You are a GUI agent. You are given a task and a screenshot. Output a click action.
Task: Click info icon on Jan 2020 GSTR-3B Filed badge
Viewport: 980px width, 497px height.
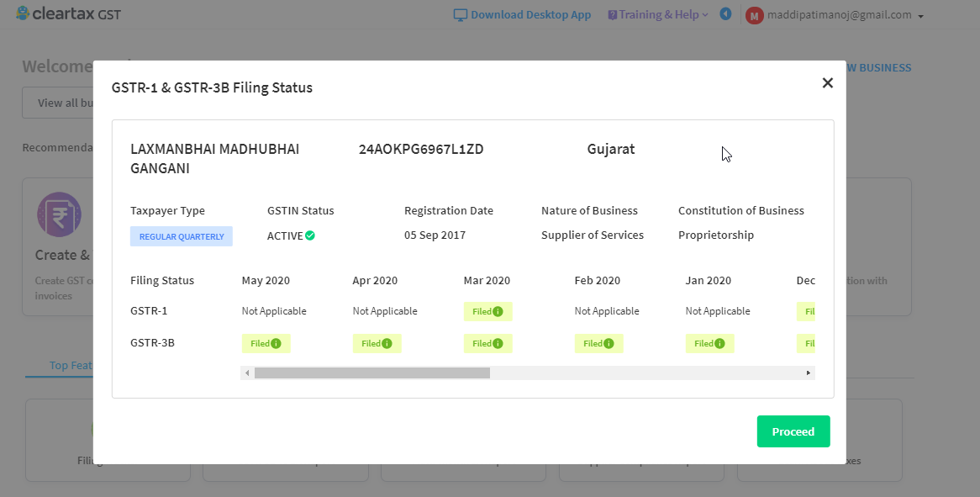(721, 343)
